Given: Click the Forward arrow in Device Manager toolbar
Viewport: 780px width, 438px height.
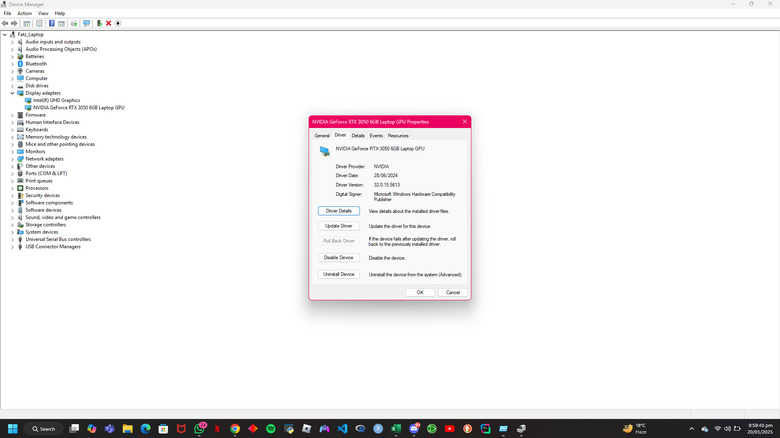Looking at the screenshot, I should click(x=14, y=23).
